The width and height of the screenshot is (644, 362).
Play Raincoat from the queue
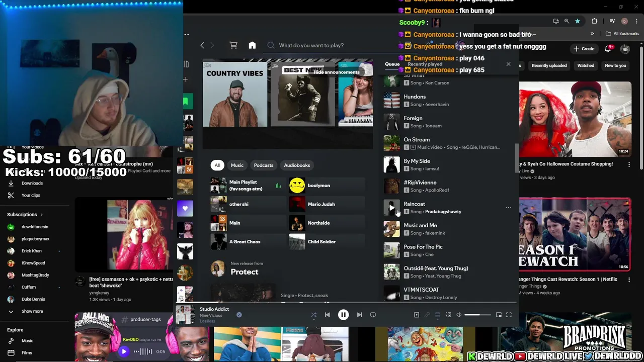point(391,208)
